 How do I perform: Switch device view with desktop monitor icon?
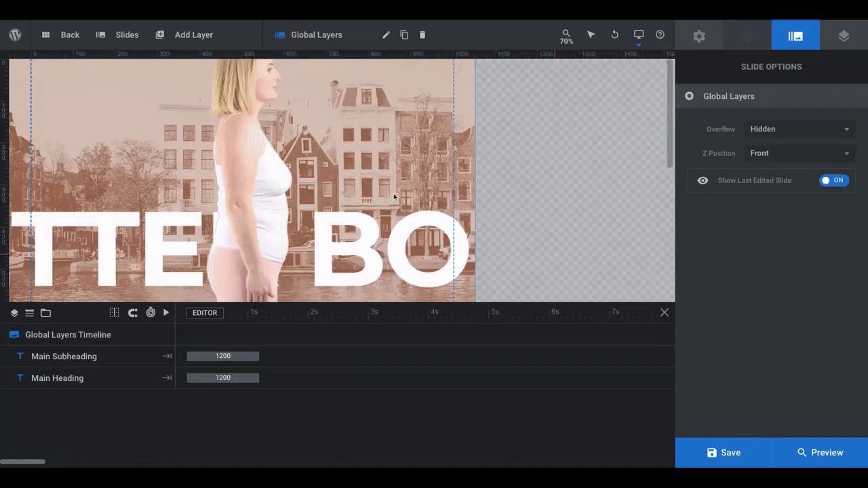[638, 35]
